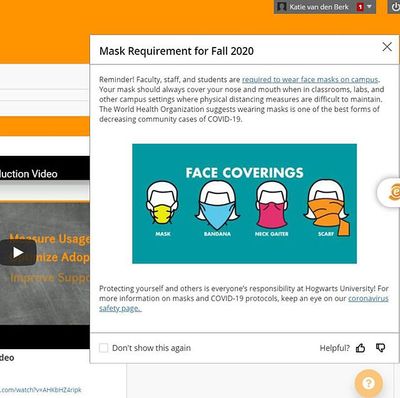Click the yellow mask figure

click(163, 208)
